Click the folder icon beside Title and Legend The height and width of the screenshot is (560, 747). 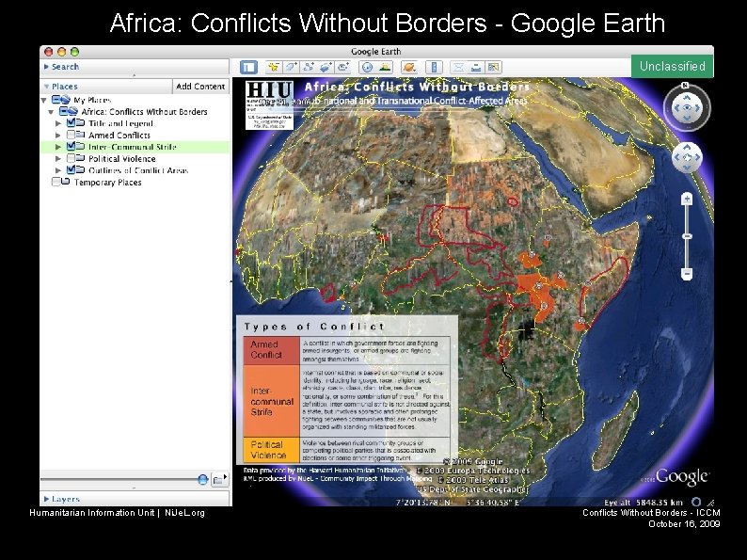(80, 123)
